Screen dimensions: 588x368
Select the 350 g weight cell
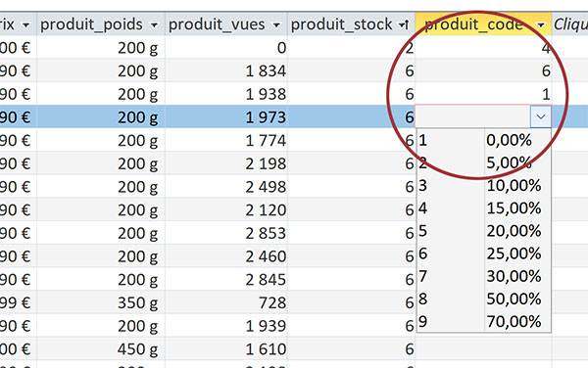pos(101,302)
